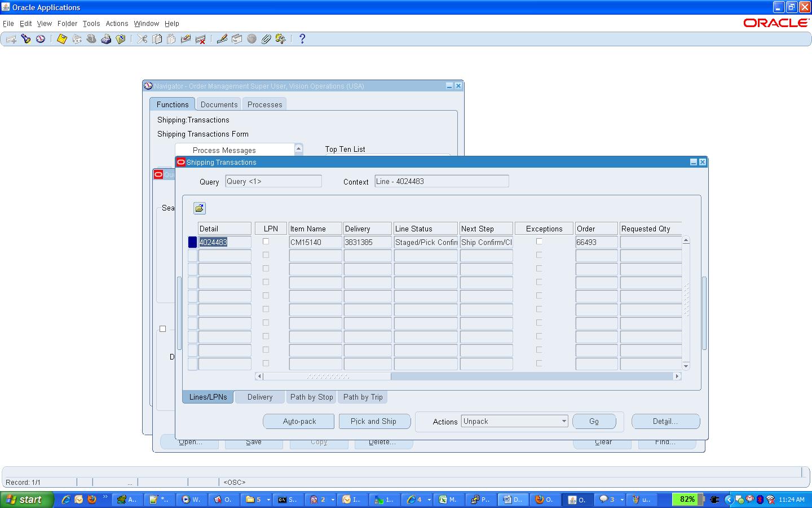Open the Folder menu
Viewport: 812px width, 508px height.
pos(67,24)
